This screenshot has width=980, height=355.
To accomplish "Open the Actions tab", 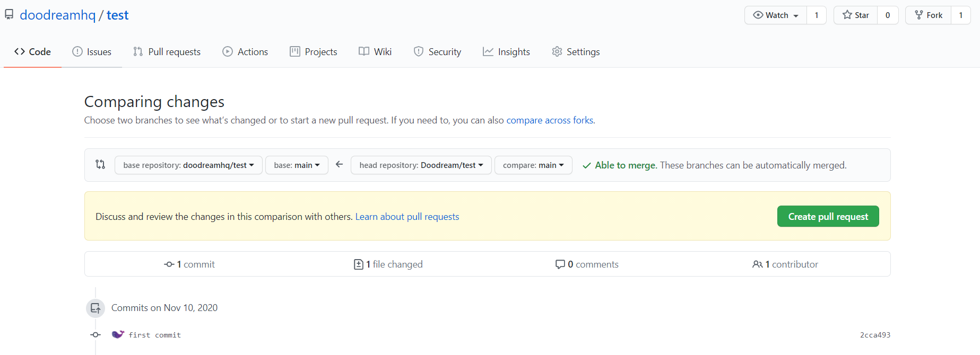I will point(245,52).
